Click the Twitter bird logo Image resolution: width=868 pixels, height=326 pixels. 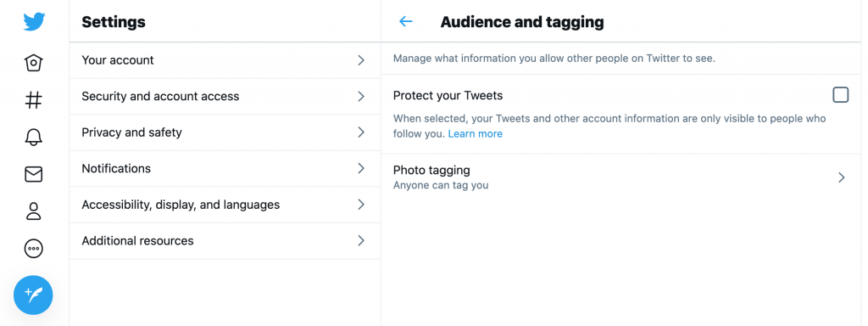(34, 21)
